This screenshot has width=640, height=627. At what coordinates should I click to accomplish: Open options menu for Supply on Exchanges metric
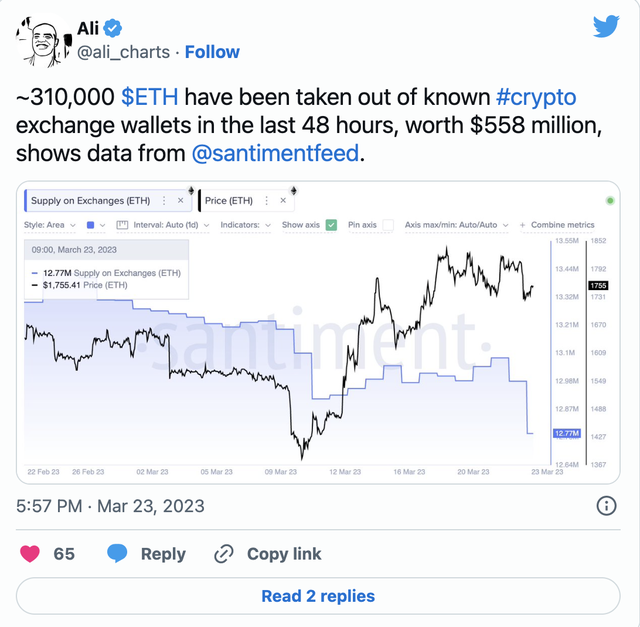click(x=164, y=200)
